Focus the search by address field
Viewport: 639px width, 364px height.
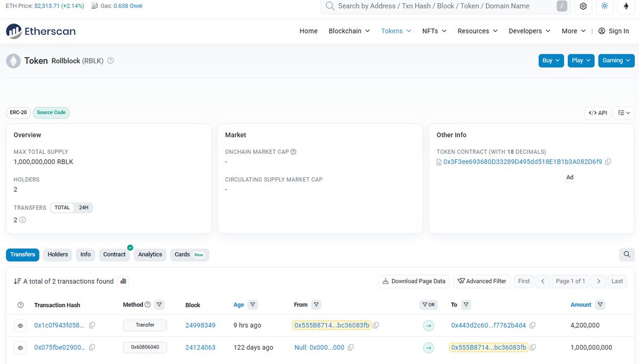pos(446,6)
